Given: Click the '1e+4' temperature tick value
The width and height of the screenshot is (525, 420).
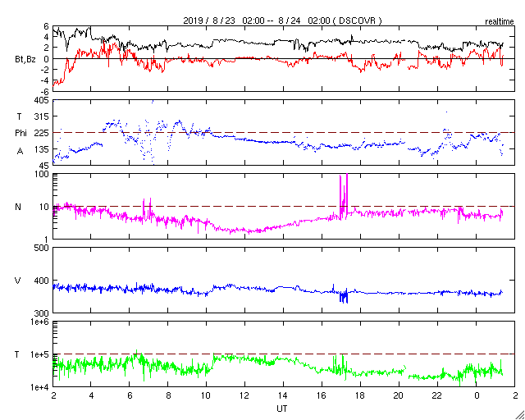Looking at the screenshot, I should pos(40,387).
